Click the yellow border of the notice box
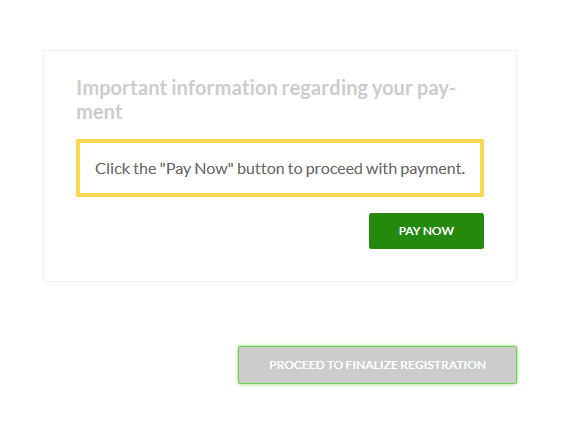Screen dimensions: 567x432 click(280, 141)
